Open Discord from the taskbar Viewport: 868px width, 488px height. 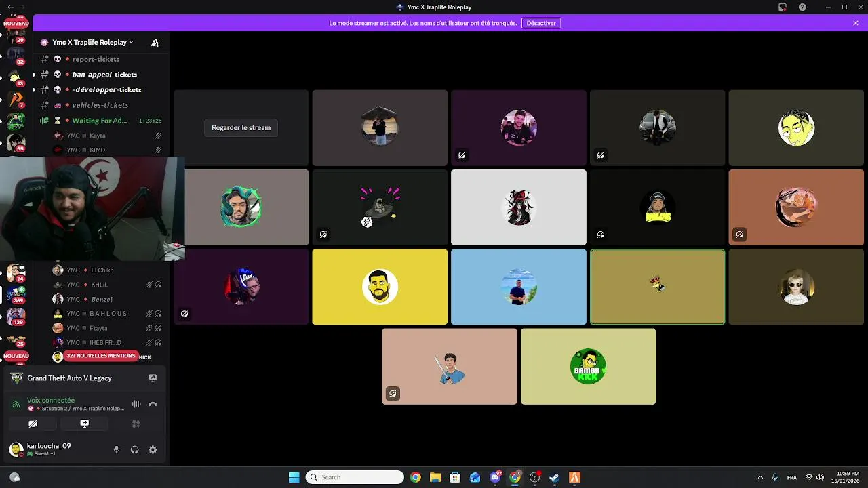495,477
